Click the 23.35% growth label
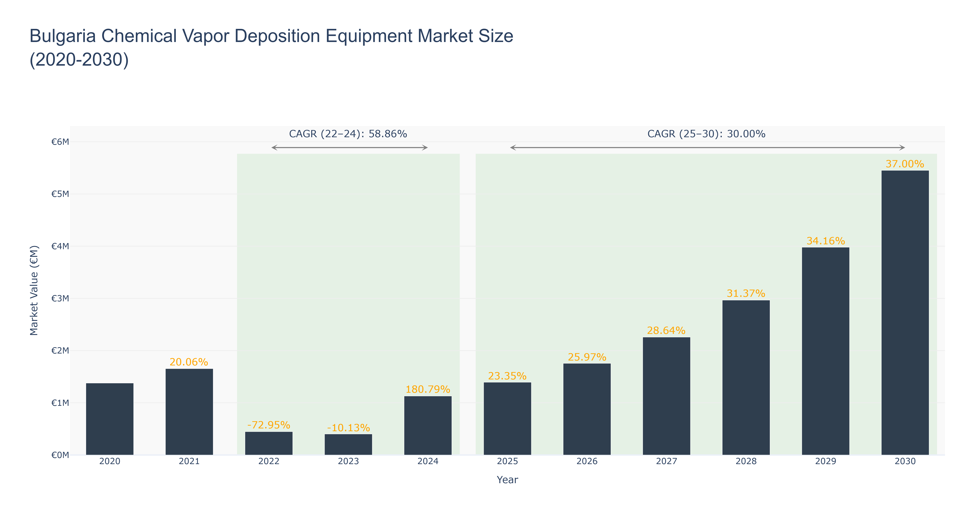980x525 pixels. pyautogui.click(x=507, y=376)
